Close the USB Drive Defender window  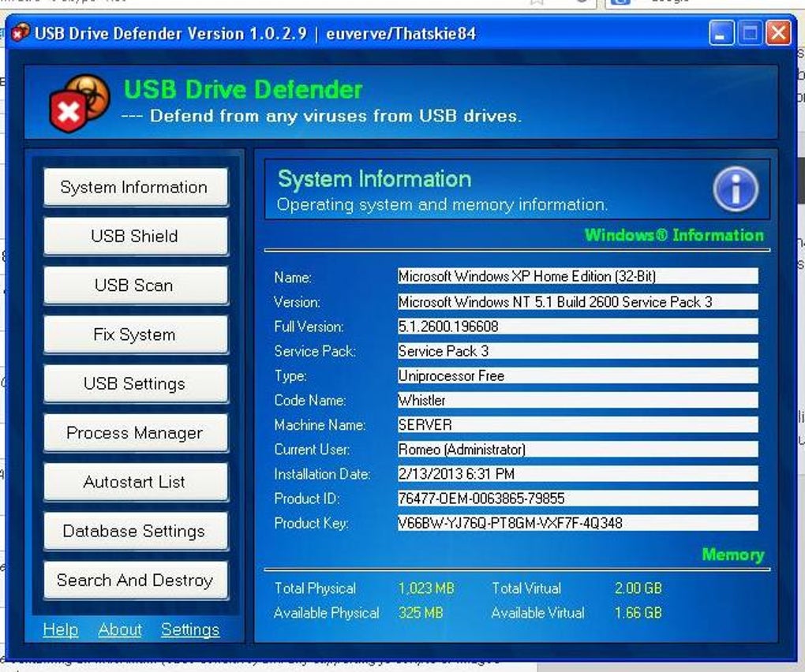point(779,33)
